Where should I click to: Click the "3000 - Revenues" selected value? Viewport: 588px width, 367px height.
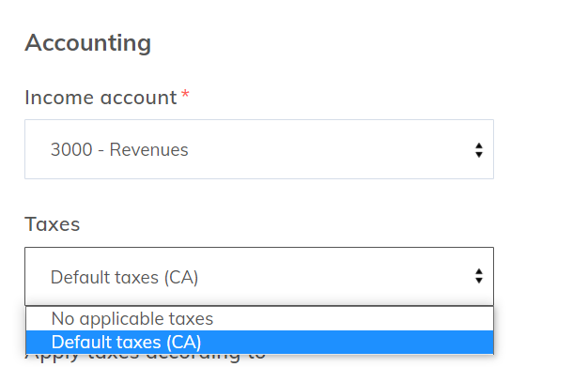pyautogui.click(x=119, y=149)
